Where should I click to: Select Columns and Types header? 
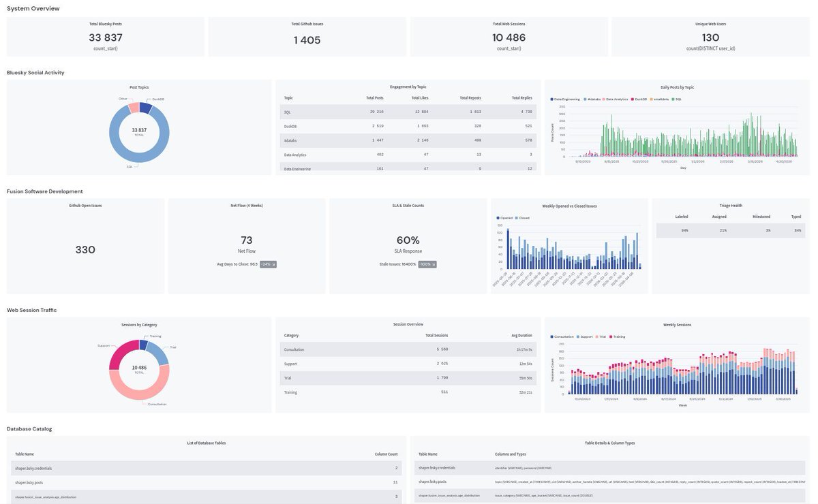click(x=510, y=454)
